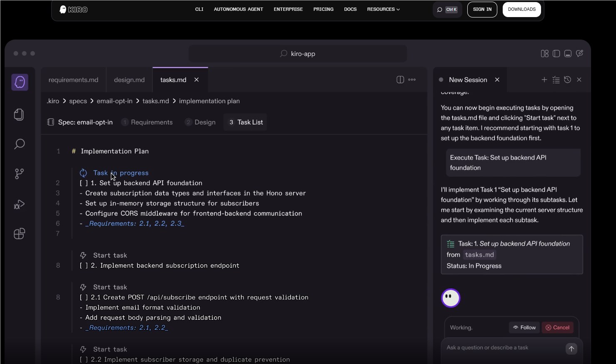Open the Extensions icon in sidebar
Image resolution: width=616 pixels, height=364 pixels.
pos(19,234)
